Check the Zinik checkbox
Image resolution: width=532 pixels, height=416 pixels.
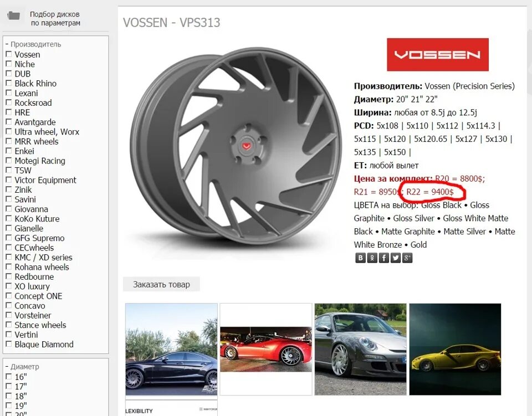(9, 189)
